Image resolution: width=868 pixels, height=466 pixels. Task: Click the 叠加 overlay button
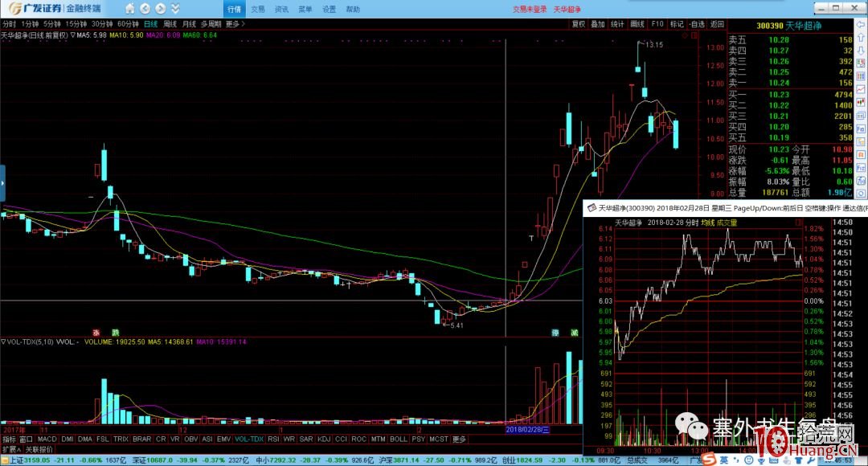pos(598,24)
